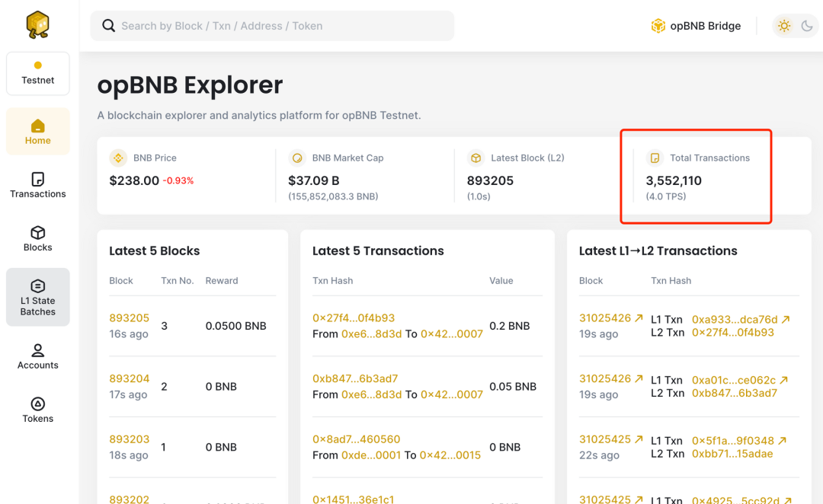Image resolution: width=823 pixels, height=504 pixels.
Task: Open block 893204
Action: (x=129, y=378)
